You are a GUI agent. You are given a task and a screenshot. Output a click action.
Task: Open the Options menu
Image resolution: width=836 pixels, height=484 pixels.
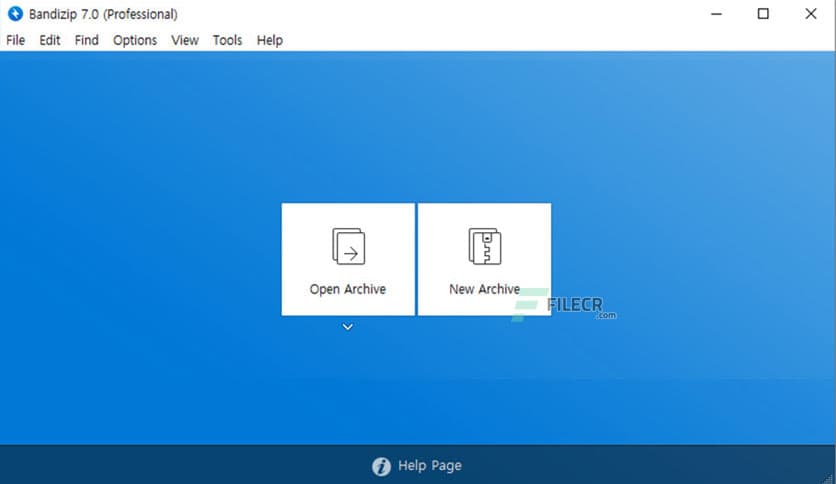135,41
